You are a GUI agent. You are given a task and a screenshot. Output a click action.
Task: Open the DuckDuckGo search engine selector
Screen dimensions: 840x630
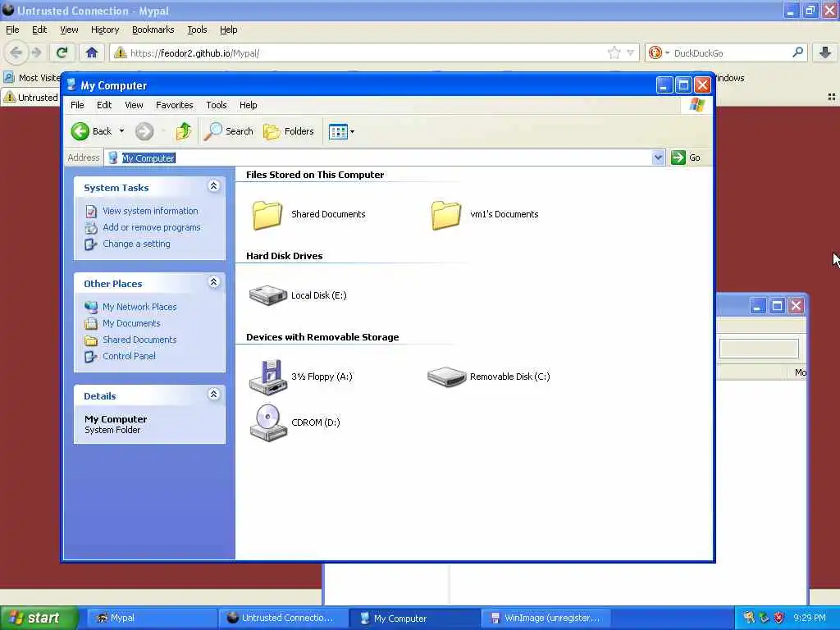point(659,52)
